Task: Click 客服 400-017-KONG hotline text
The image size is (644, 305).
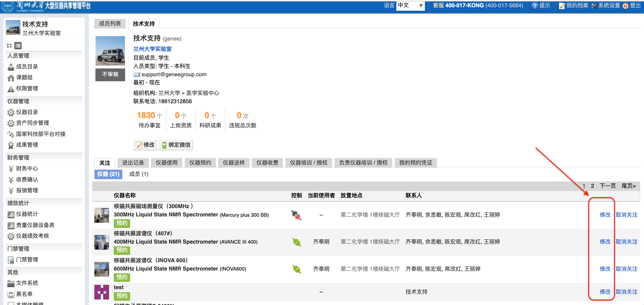Action: (478, 6)
